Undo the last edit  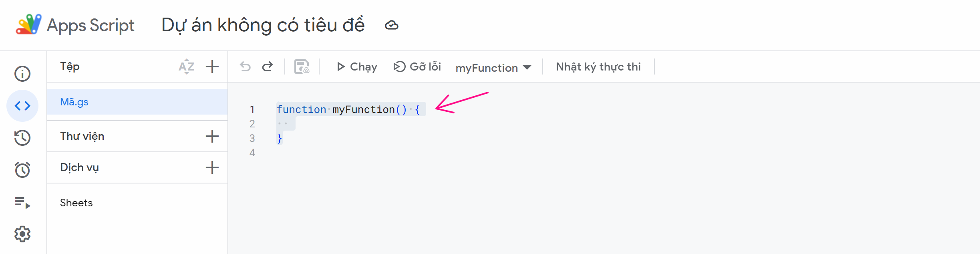coord(246,67)
